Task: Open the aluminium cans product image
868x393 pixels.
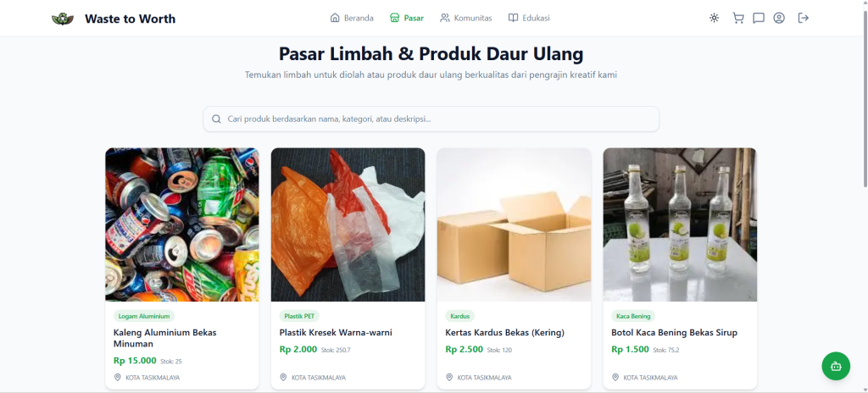Action: click(x=182, y=224)
